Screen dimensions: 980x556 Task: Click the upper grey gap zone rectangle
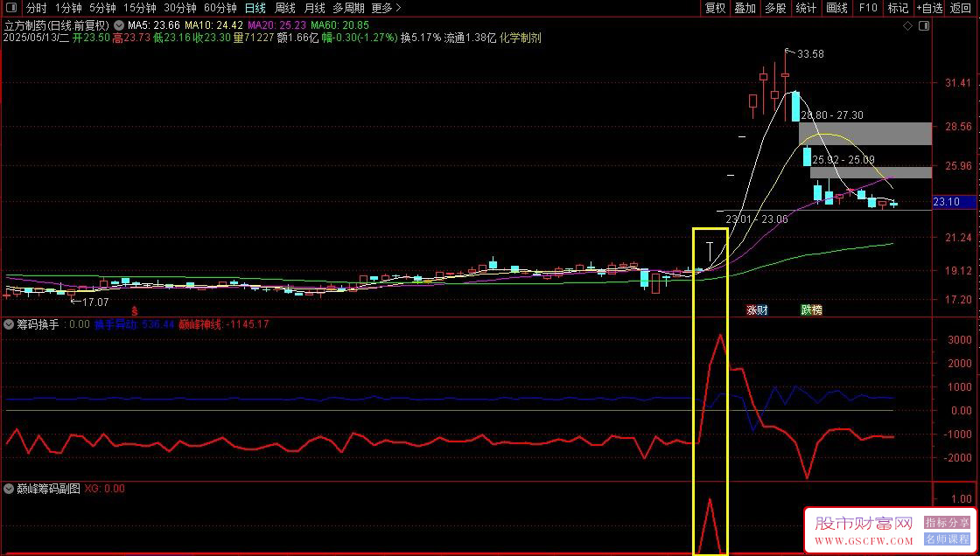click(x=865, y=134)
